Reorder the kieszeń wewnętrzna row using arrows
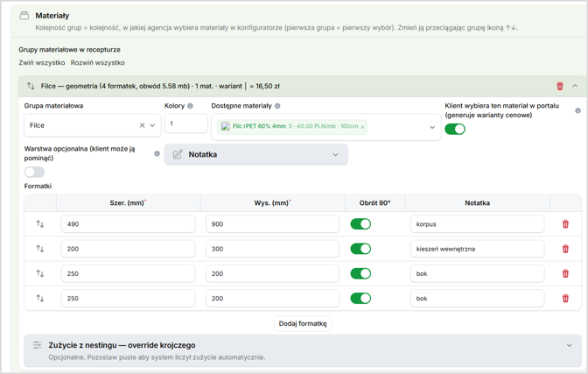 pyautogui.click(x=40, y=249)
